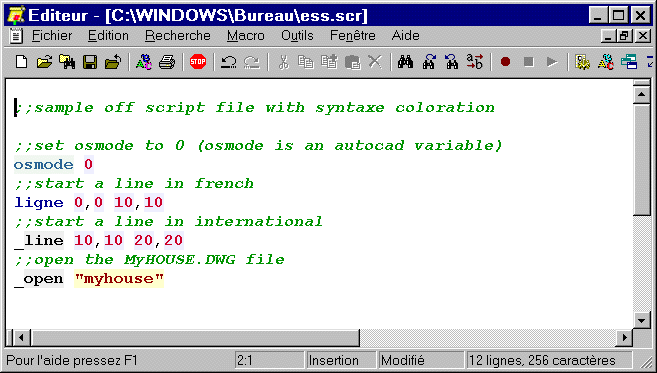Click find next binoculars icon
The width and height of the screenshot is (657, 373).
429,62
